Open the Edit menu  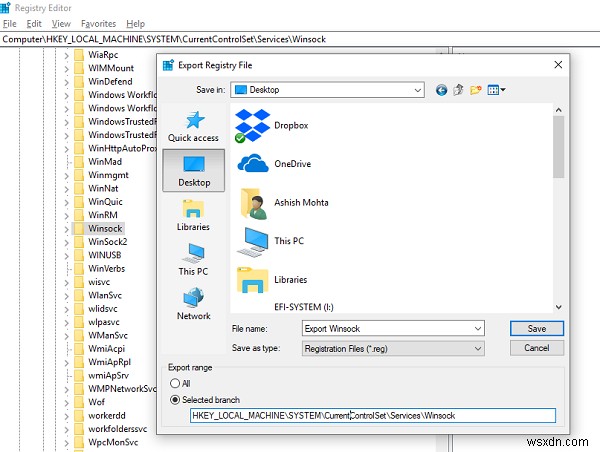pyautogui.click(x=34, y=24)
